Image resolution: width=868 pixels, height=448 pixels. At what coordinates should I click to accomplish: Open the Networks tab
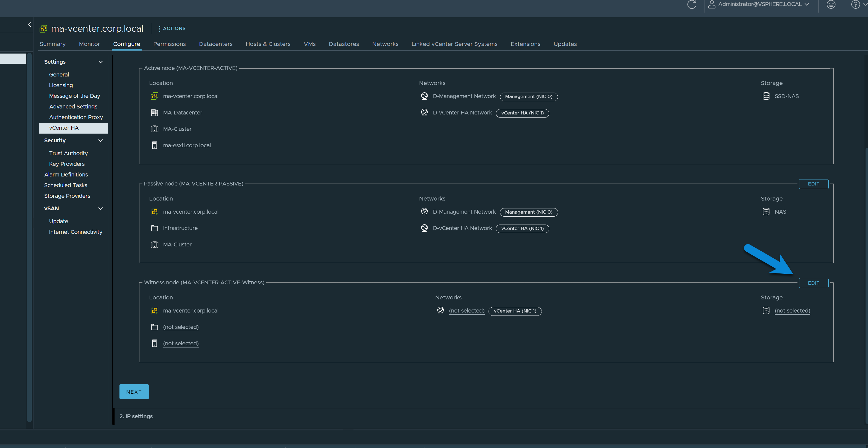385,44
